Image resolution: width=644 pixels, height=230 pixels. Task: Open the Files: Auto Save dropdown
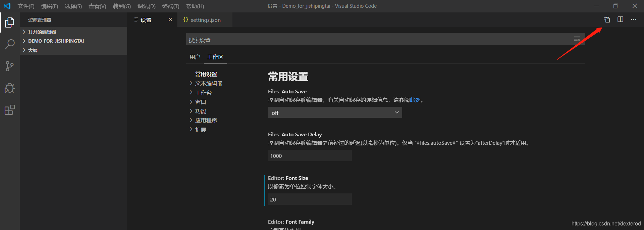(335, 112)
